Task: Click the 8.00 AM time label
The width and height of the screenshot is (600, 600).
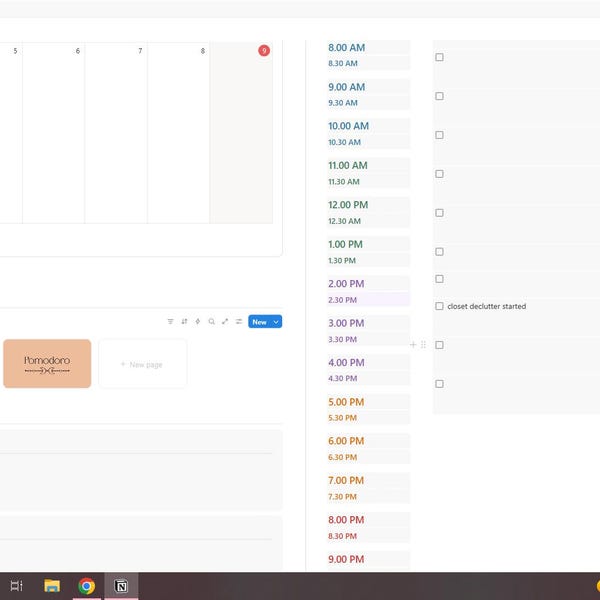Action: tap(346, 48)
